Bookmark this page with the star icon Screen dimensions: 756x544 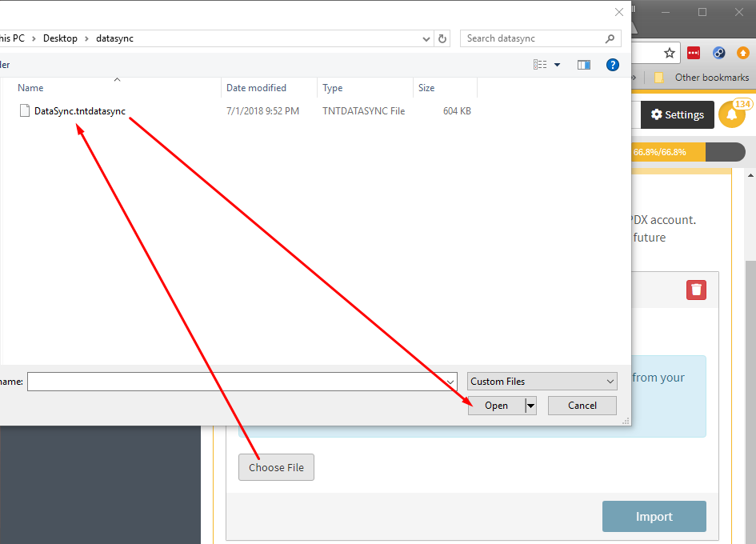click(670, 54)
